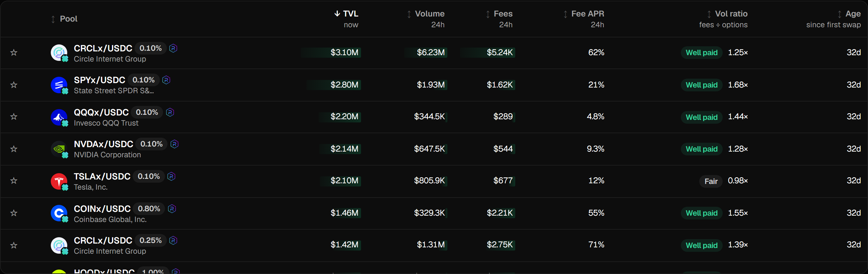Click the $544 fees value
The width and height of the screenshot is (868, 274).
[x=503, y=149]
